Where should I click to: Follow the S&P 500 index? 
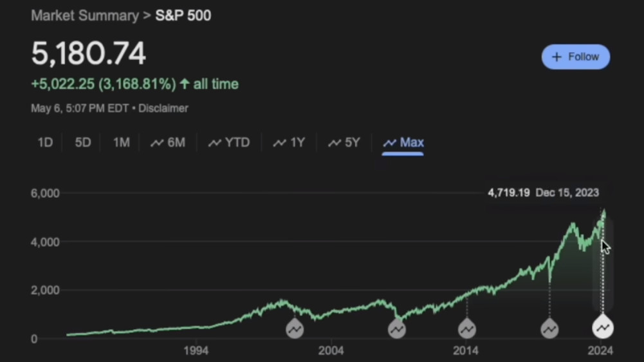(x=576, y=57)
